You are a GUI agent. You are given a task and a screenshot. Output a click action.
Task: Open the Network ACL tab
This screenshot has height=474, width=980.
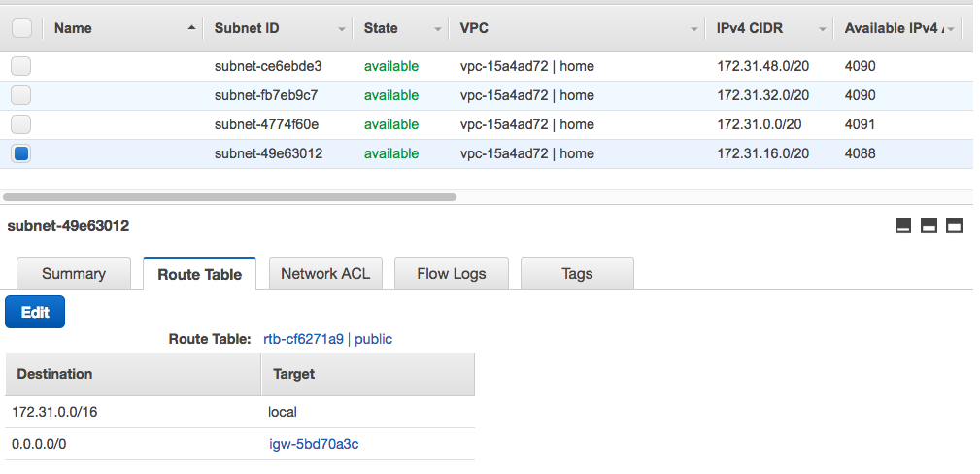point(325,274)
